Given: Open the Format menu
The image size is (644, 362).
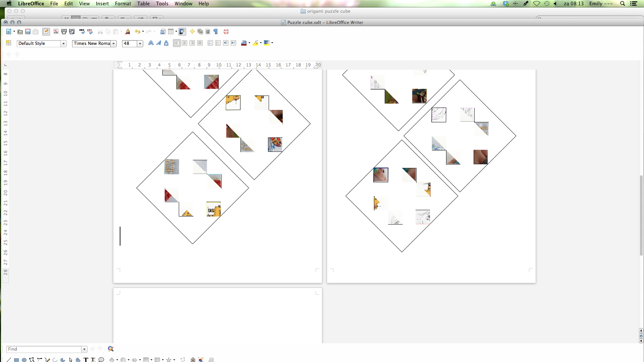Looking at the screenshot, I should coord(123,4).
